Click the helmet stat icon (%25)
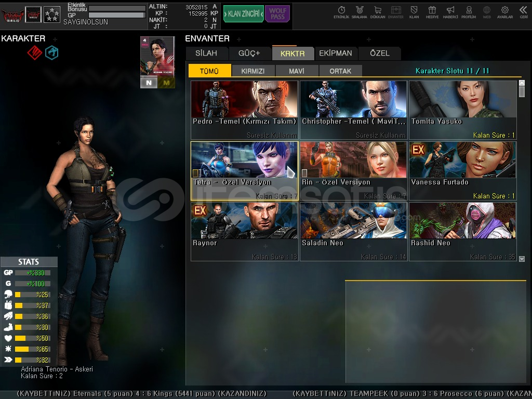The width and height of the screenshot is (532, 399). (x=8, y=294)
